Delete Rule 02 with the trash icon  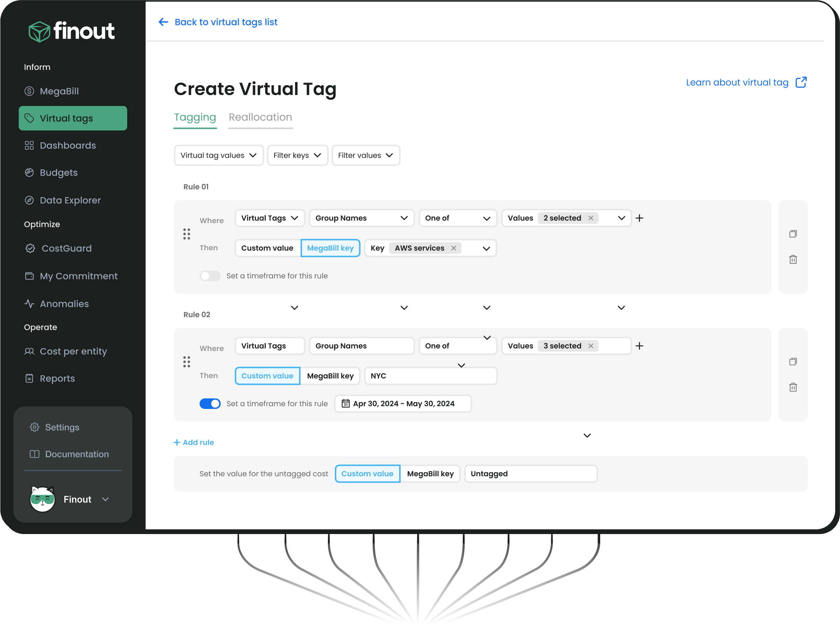point(793,387)
